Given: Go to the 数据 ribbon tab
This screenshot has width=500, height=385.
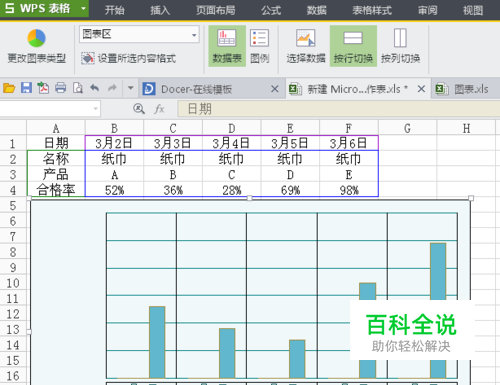Looking at the screenshot, I should (x=316, y=11).
